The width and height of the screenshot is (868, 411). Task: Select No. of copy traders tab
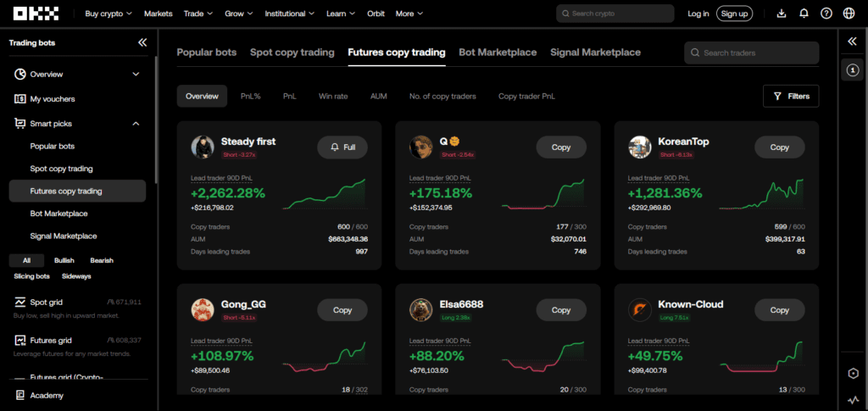(442, 97)
